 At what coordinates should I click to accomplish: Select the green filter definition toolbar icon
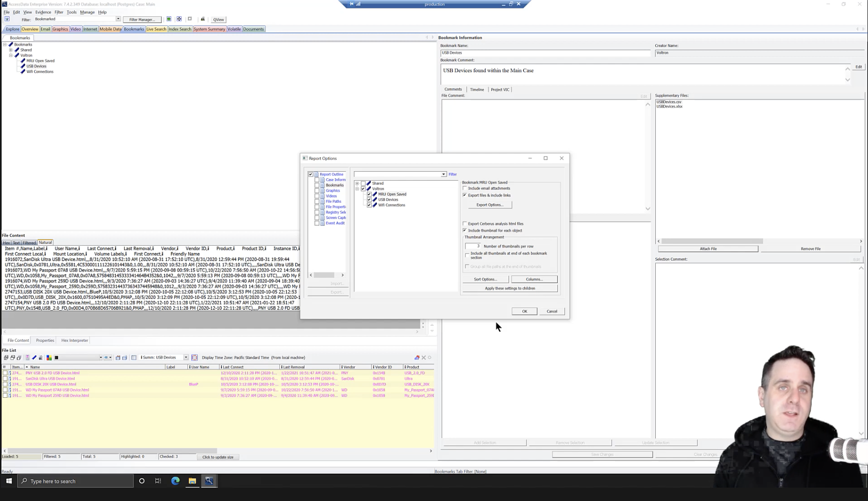click(x=168, y=19)
